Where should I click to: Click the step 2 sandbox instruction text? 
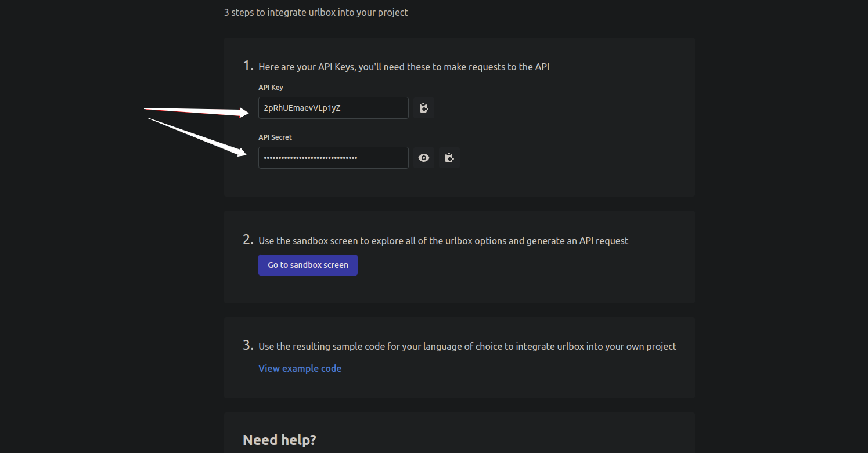click(x=443, y=240)
